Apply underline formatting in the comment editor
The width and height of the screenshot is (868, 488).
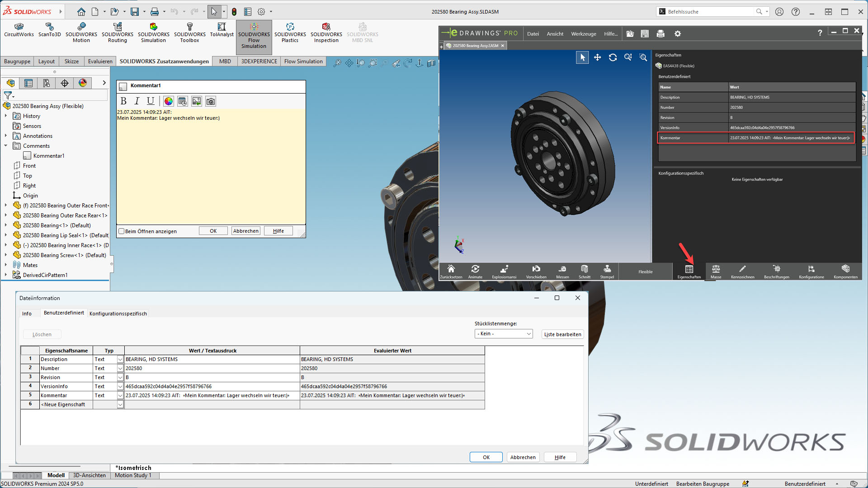point(151,101)
